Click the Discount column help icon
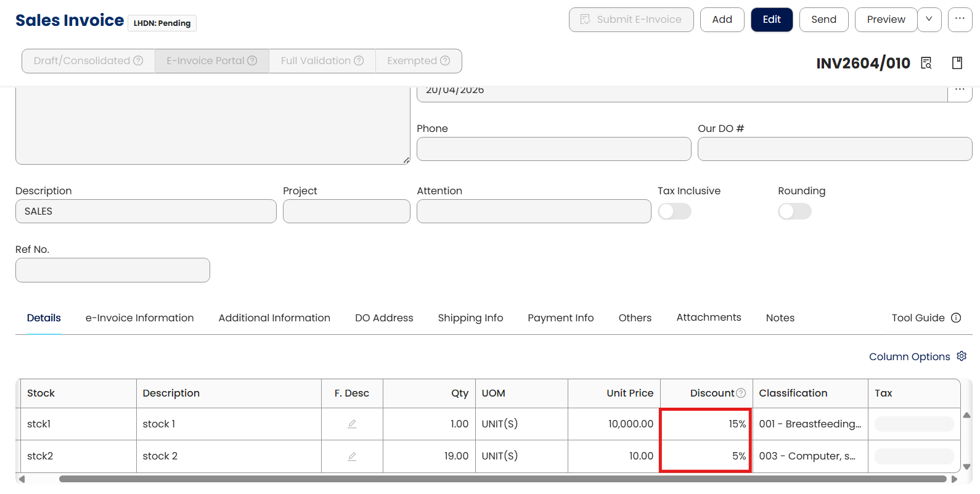This screenshot has width=980, height=494. (x=741, y=393)
